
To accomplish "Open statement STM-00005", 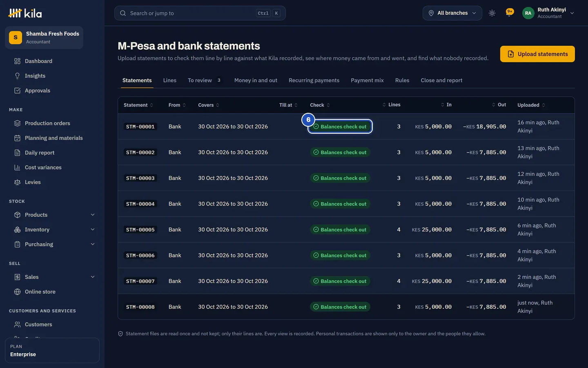I will [140, 230].
